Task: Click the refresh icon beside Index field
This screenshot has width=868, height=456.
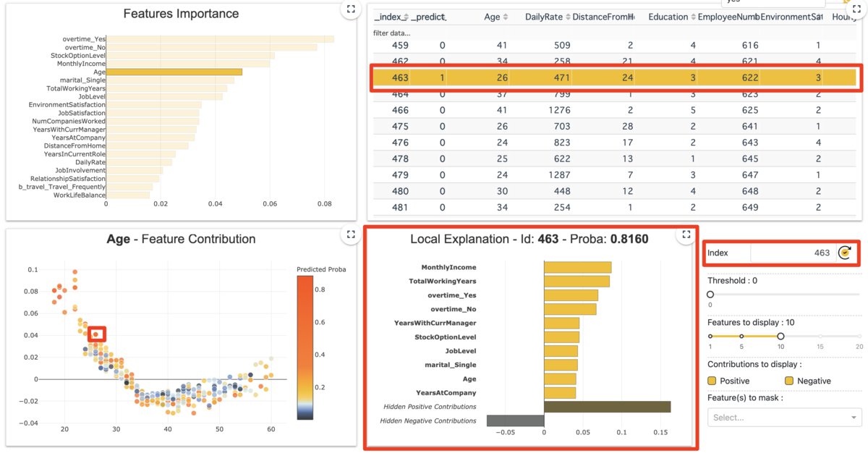Action: point(844,253)
